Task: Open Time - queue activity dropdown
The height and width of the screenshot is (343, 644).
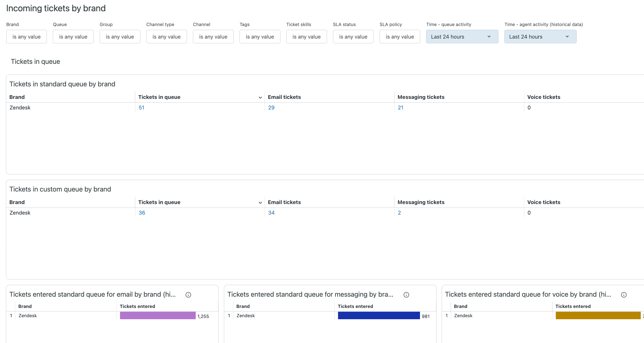Action: pyautogui.click(x=462, y=37)
